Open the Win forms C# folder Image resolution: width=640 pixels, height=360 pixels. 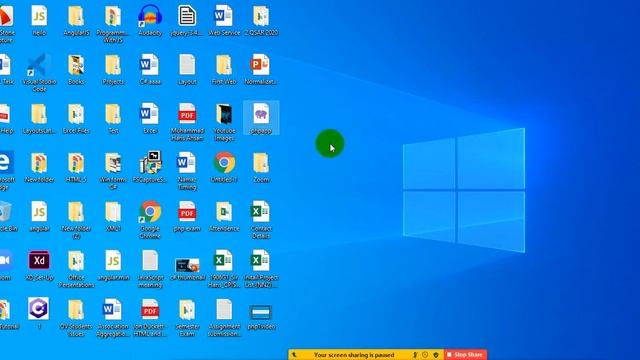113,171
